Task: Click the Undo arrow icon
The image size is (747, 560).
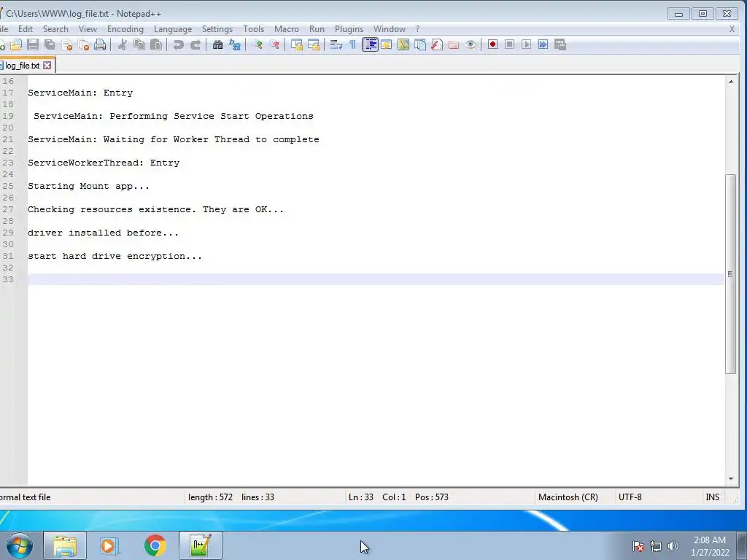Action: [178, 44]
